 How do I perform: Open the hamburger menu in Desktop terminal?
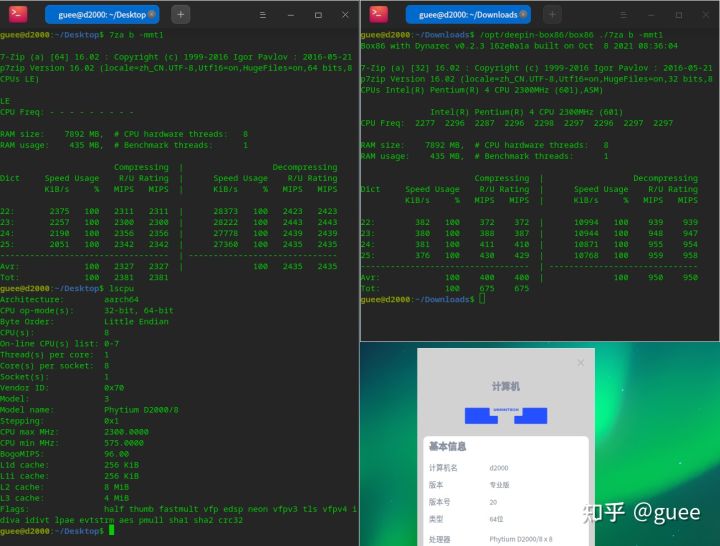263,15
